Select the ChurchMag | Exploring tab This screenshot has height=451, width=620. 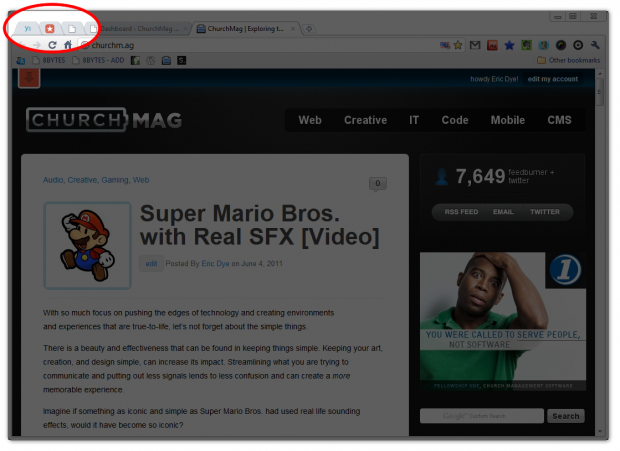[244, 28]
